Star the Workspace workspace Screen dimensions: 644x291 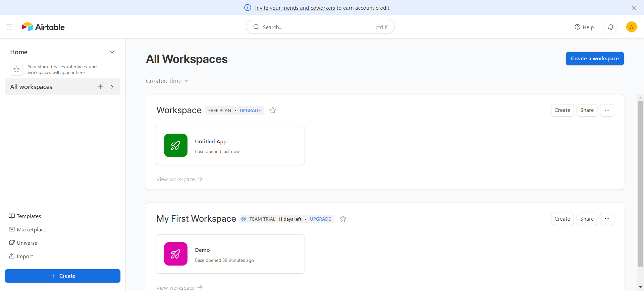[x=273, y=110]
